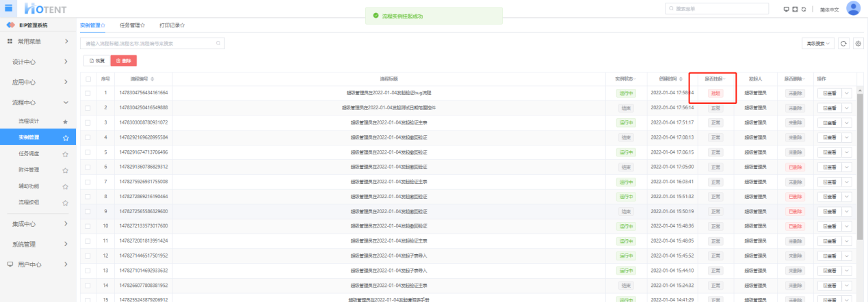Click the red 删除 button
Viewport: 868px width, 302px height.
[124, 61]
